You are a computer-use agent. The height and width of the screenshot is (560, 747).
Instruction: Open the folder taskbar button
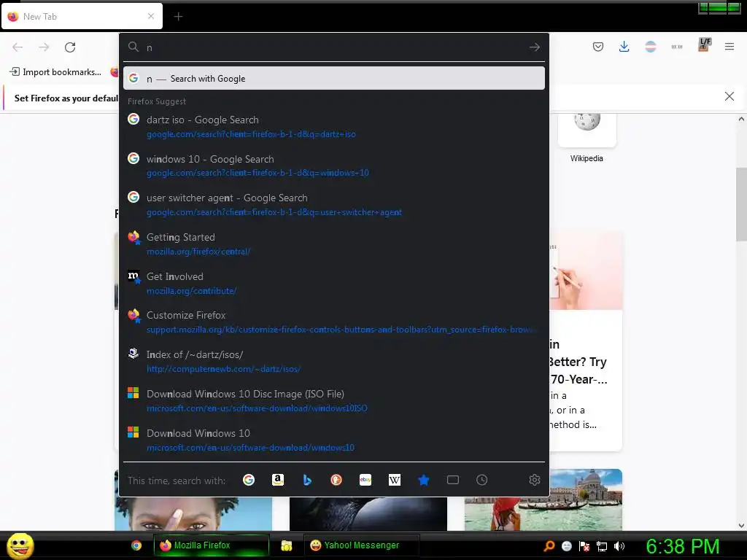click(286, 545)
